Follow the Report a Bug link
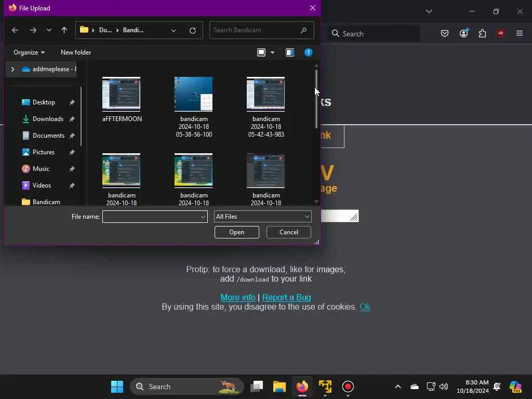532x399 pixels. (x=287, y=297)
